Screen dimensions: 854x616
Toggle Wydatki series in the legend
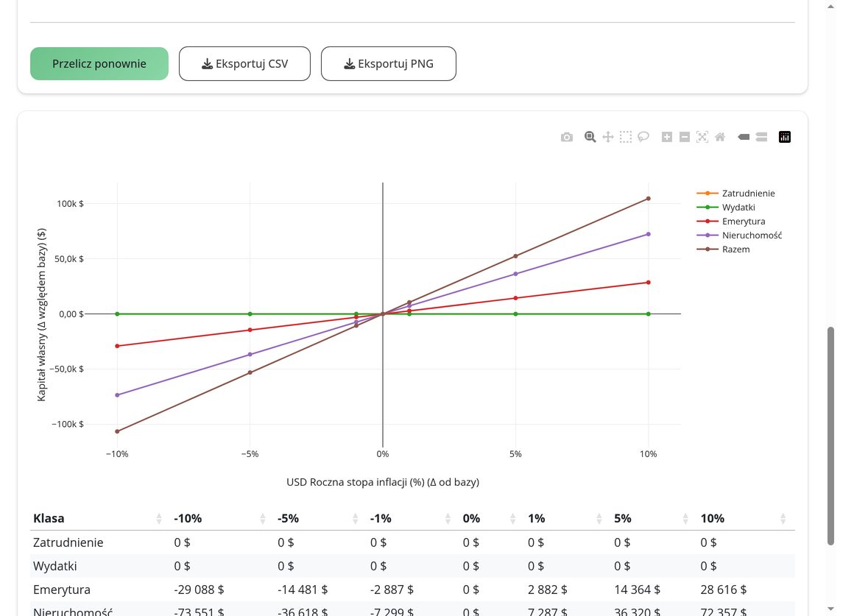726,208
